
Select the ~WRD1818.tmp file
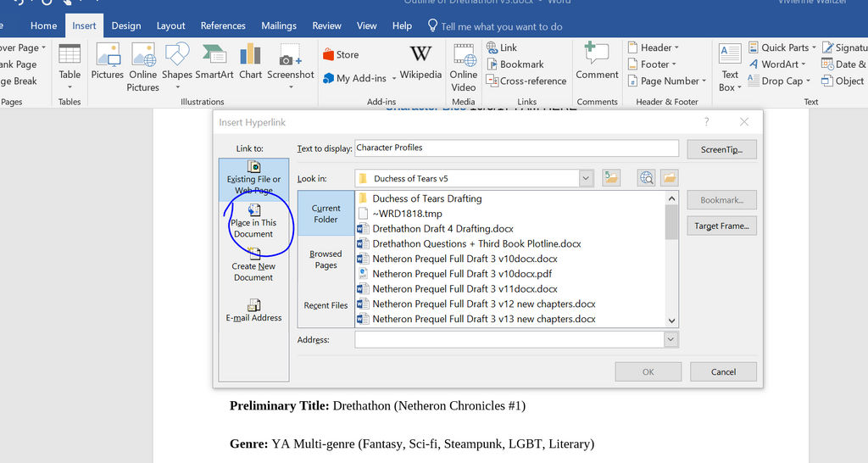tap(400, 213)
